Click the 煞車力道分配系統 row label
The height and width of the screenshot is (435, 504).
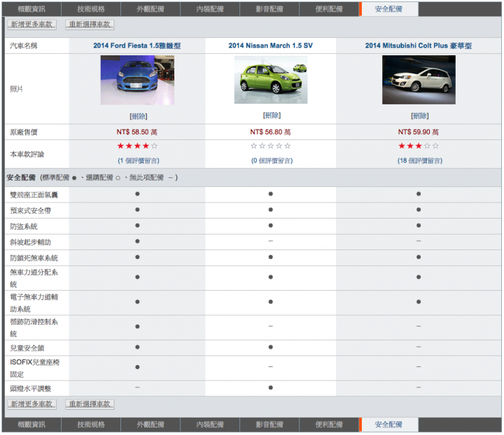[34, 278]
